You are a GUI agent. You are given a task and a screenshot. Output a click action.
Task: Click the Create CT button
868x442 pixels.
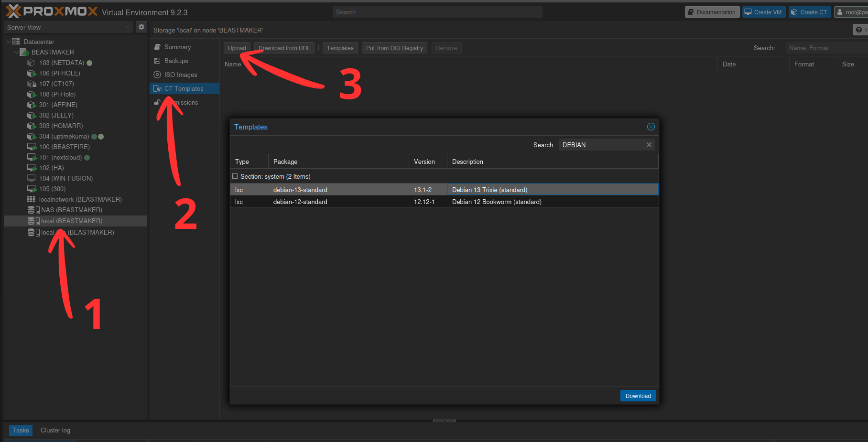809,12
